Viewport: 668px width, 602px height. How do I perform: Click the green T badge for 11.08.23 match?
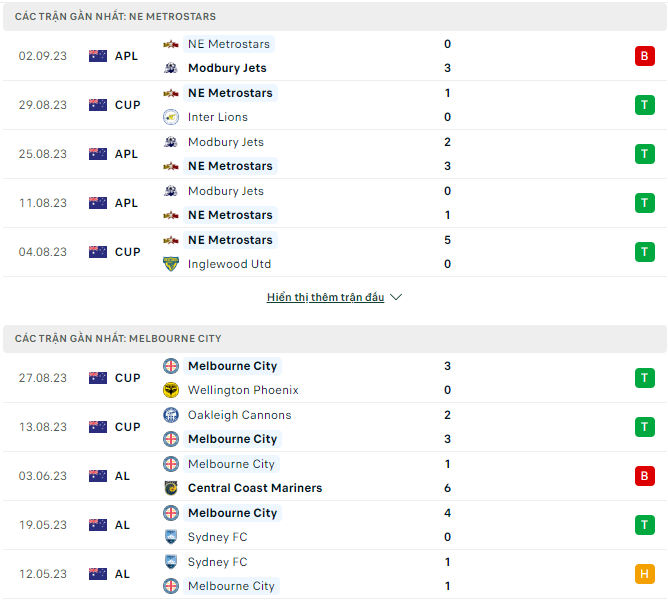point(644,203)
